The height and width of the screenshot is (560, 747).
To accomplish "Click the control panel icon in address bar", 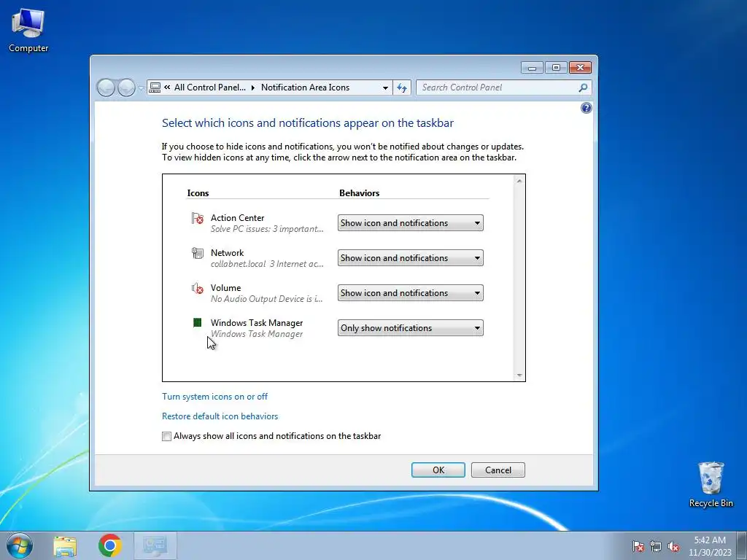I will (155, 87).
